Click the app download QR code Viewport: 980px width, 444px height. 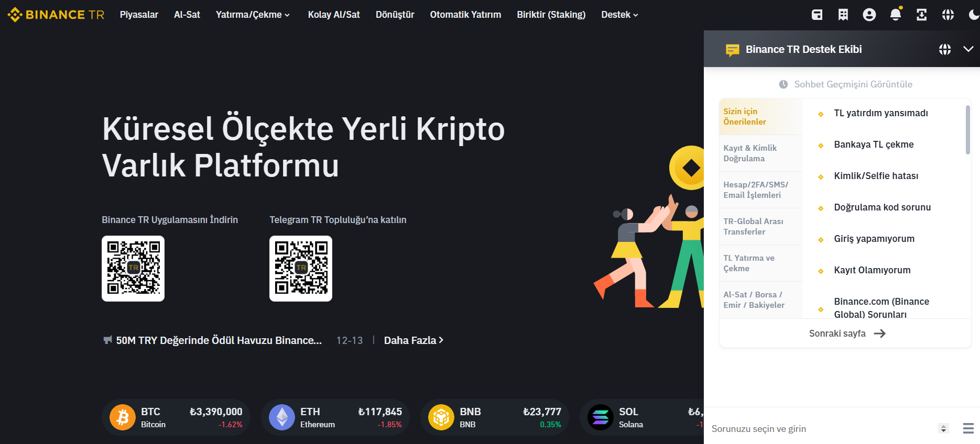133,269
